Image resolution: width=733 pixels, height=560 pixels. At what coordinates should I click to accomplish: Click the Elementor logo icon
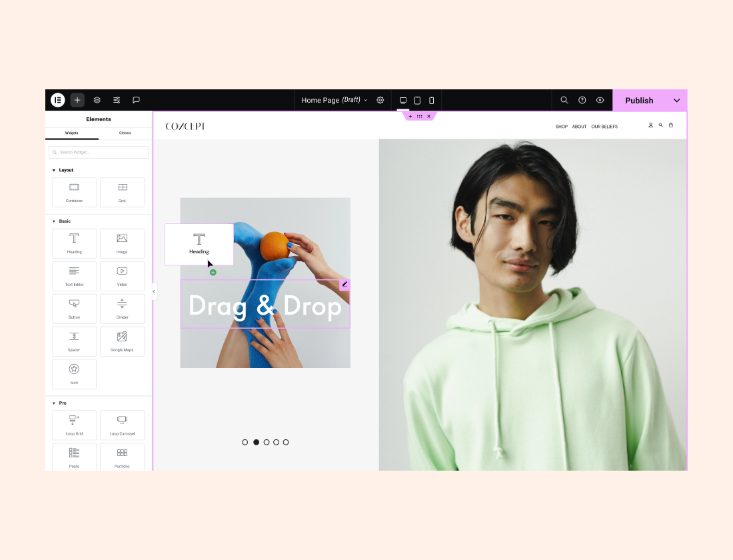tap(58, 100)
